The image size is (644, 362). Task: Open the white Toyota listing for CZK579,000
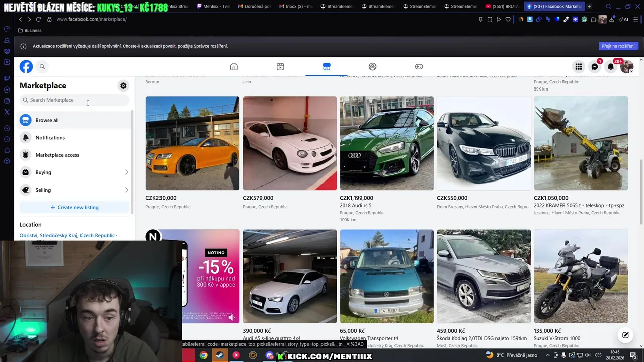tap(290, 143)
